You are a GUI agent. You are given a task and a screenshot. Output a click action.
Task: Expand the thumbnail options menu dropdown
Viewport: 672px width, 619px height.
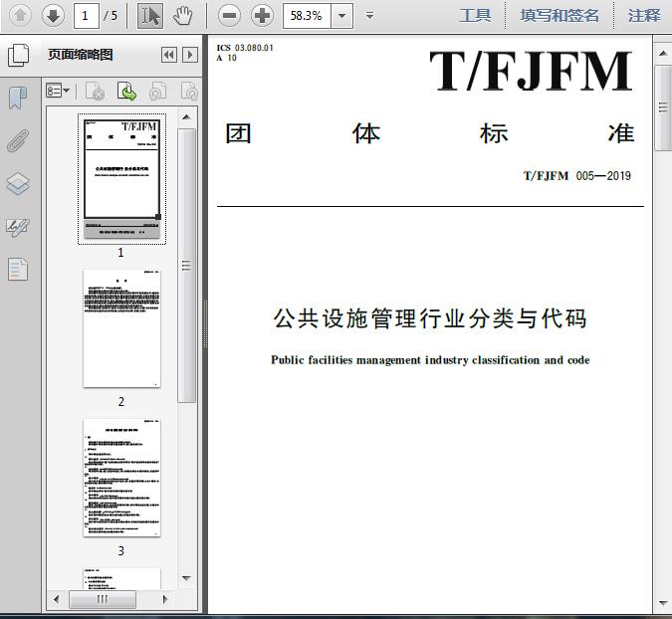58,92
